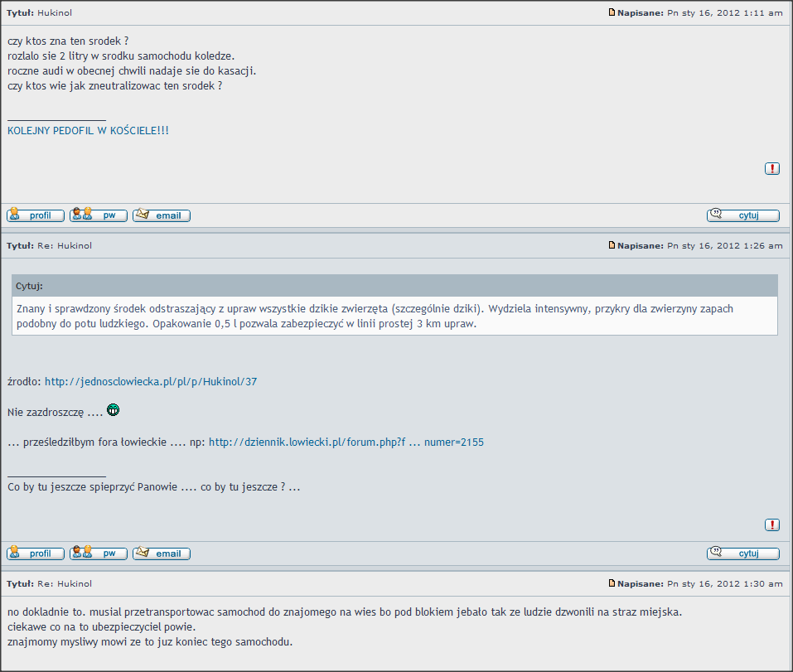Click the line "ciekawe co na to ubezpieczyciel powie."

coord(101,627)
